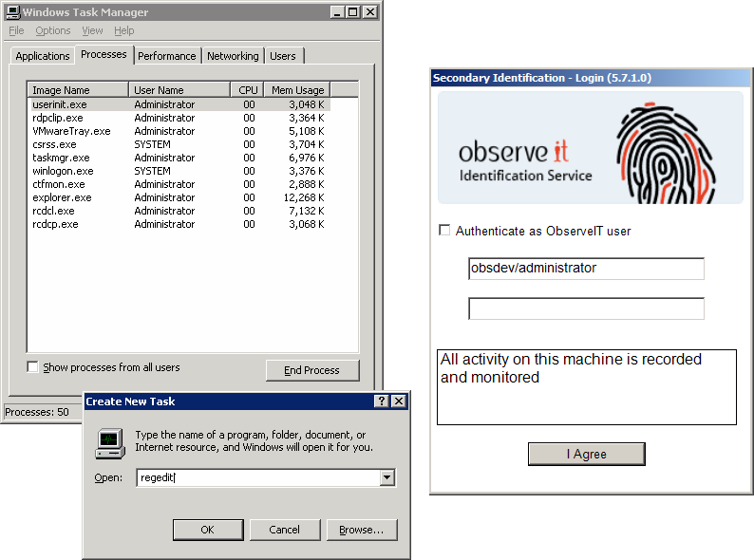Image resolution: width=754 pixels, height=560 pixels.
Task: Click the help question mark in Create New Task
Action: click(382, 401)
